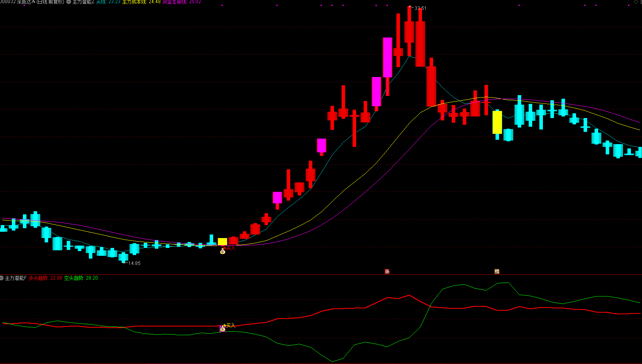Click the orange 榜 marker icon

click(497, 271)
